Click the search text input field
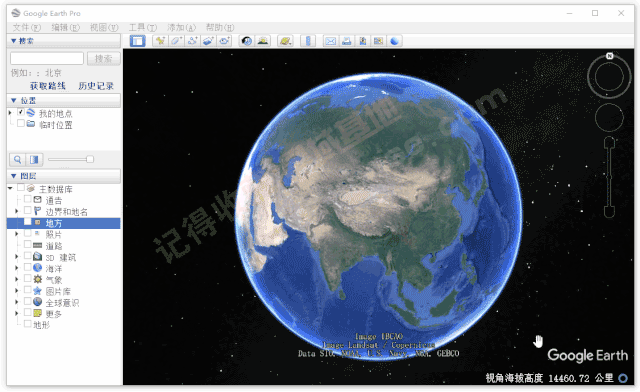Screen dimensions: 640x392 tap(47, 58)
